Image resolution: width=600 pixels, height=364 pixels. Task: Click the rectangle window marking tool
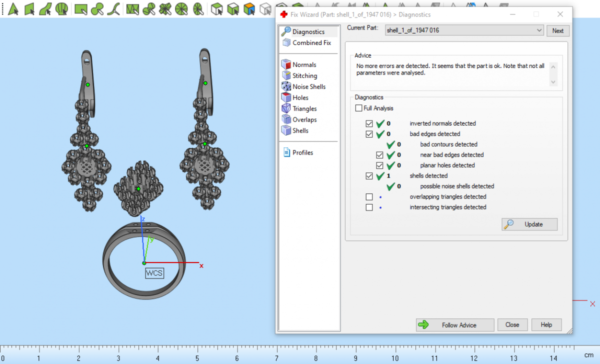click(x=80, y=8)
